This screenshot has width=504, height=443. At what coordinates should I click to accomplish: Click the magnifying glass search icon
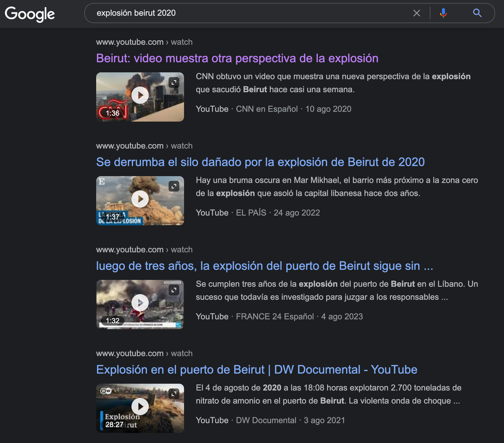tap(477, 13)
